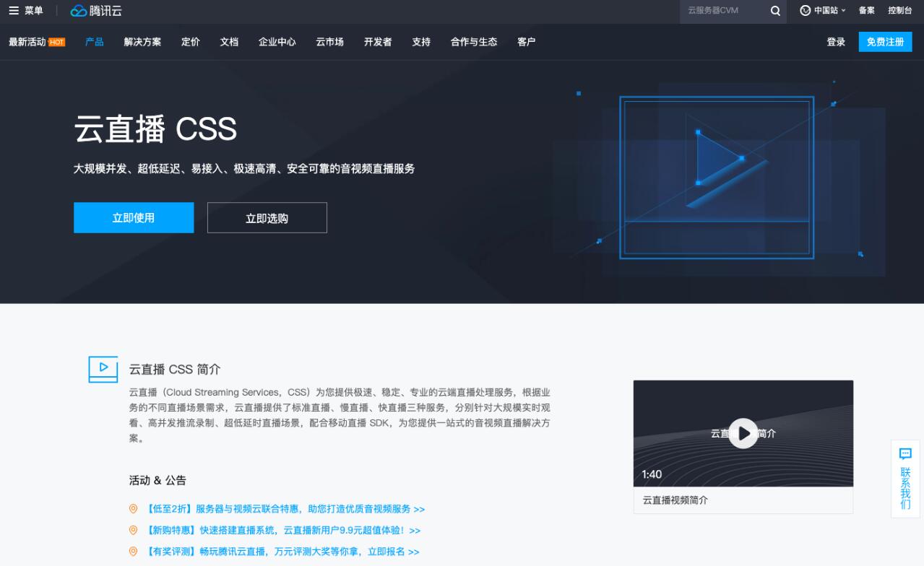Click the 登录 link

[836, 42]
